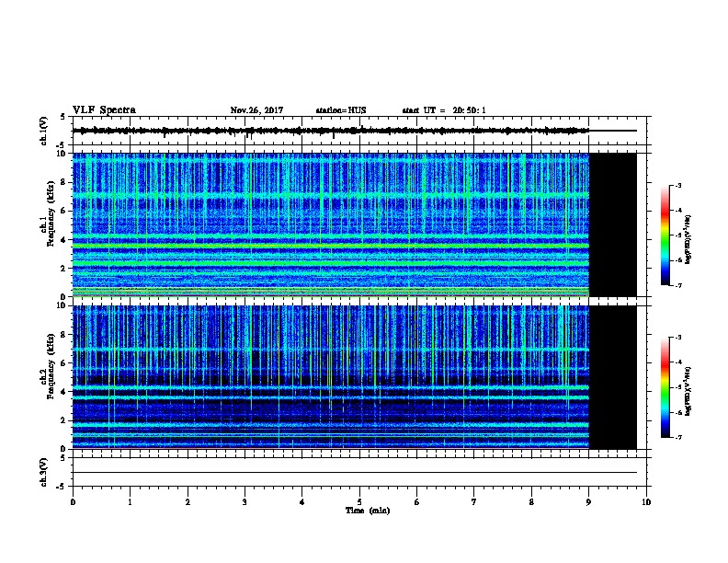Click the 'station=HUS' label

[341, 110]
